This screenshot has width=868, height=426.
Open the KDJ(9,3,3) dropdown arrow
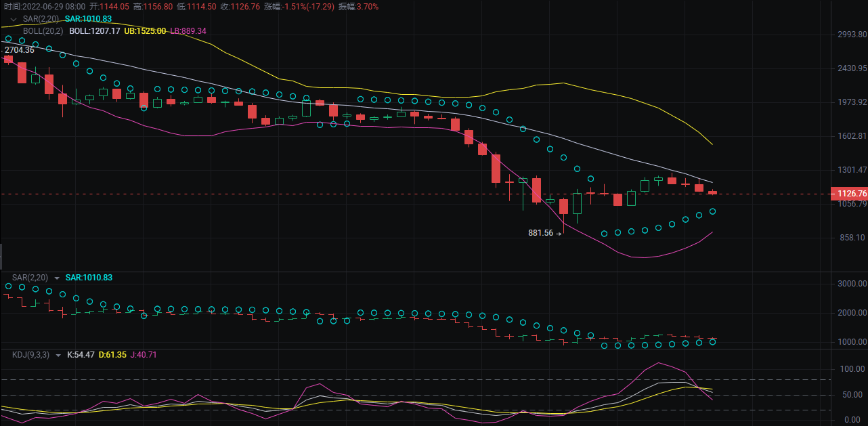pos(58,355)
